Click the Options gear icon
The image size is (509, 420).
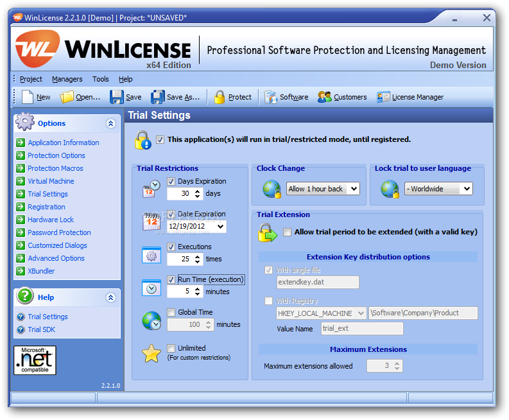(25, 122)
